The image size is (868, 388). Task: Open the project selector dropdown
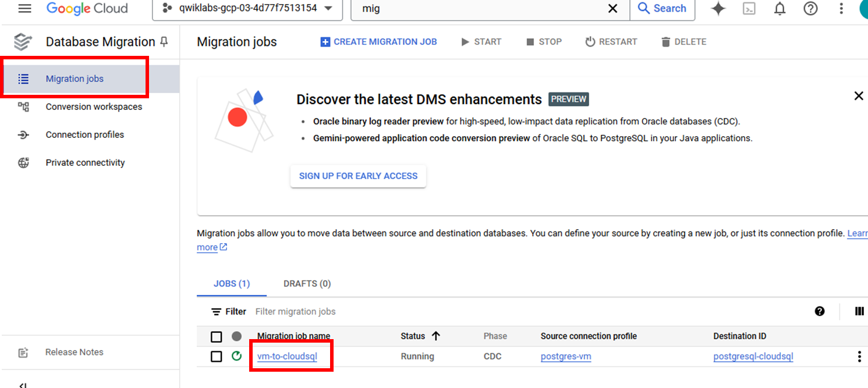(247, 9)
